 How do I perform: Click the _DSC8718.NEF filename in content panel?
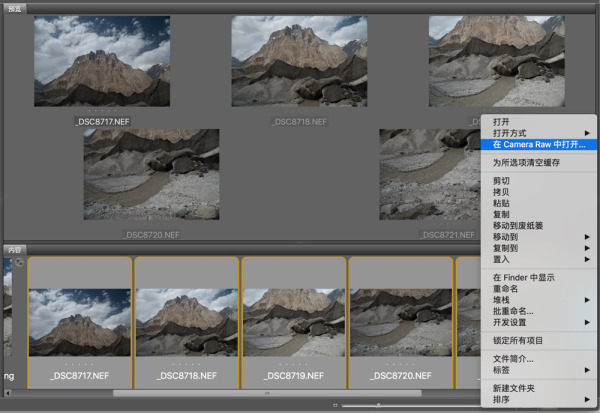tap(187, 375)
